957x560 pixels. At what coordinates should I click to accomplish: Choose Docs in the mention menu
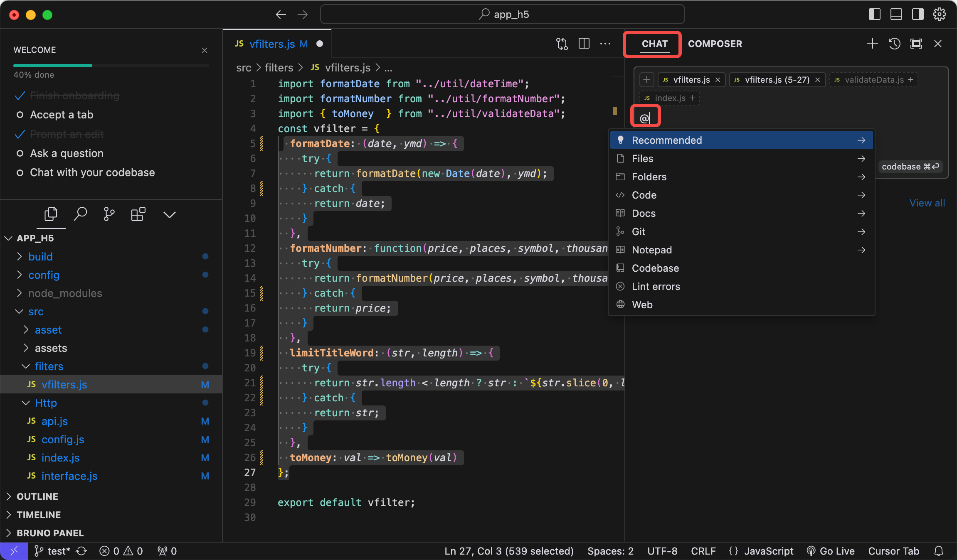click(741, 213)
